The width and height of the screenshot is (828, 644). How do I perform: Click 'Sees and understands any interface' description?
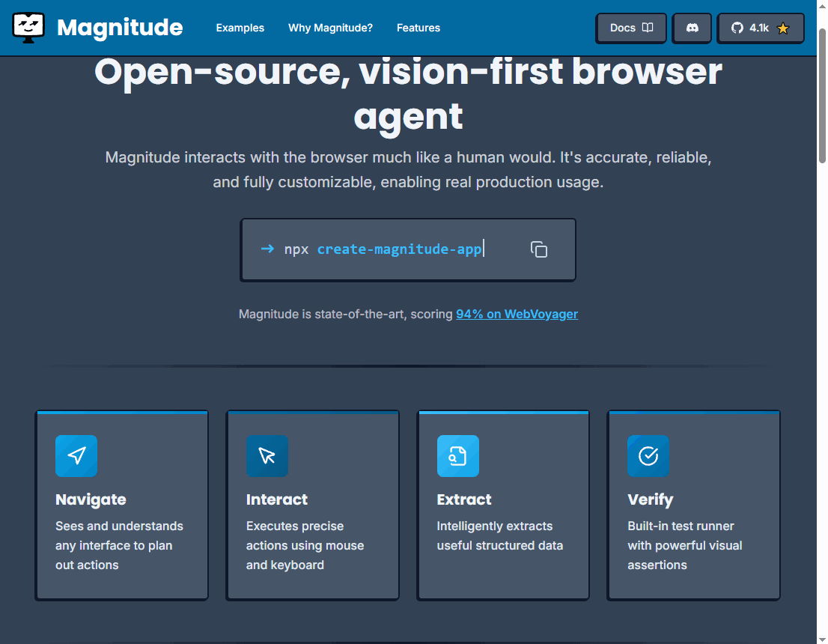(119, 545)
